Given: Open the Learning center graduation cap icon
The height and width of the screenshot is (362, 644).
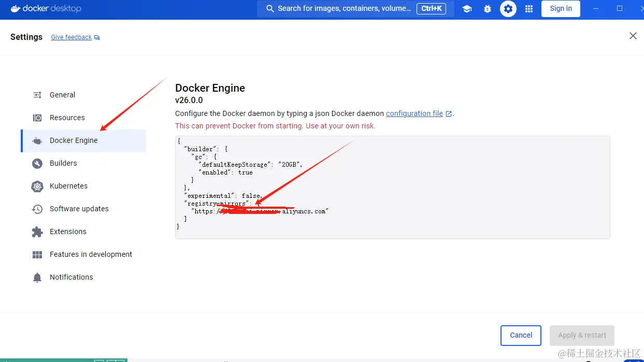Looking at the screenshot, I should (x=467, y=9).
